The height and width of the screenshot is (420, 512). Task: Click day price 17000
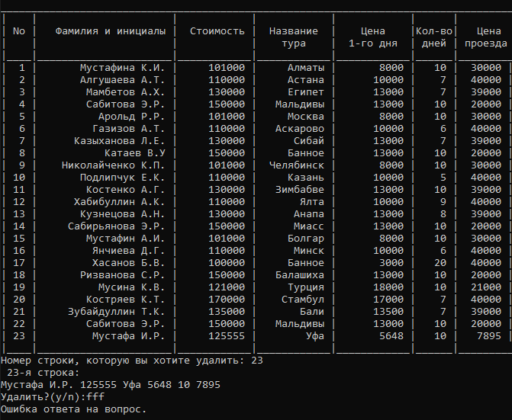[x=388, y=300]
